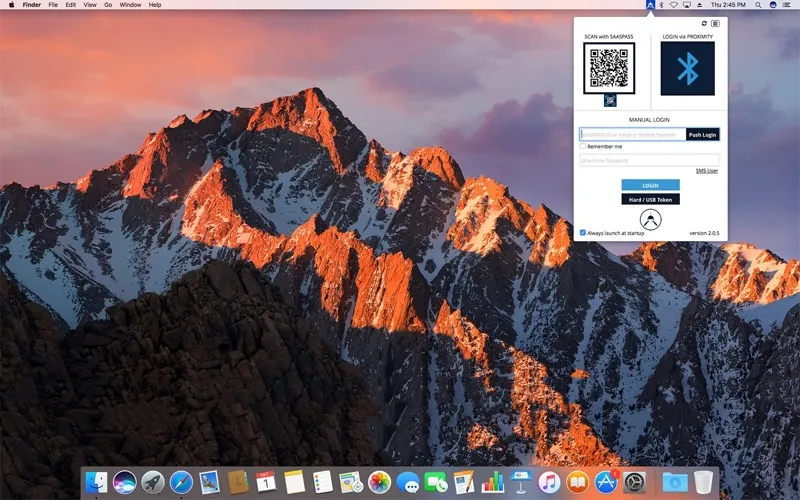Screen dimensions: 800x500
Task: Check the Remember me checkbox
Action: (x=583, y=146)
